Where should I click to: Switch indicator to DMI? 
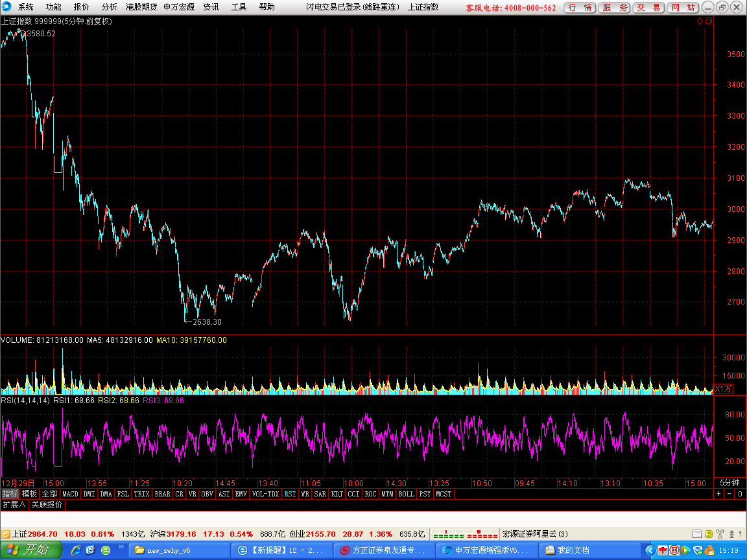89,494
